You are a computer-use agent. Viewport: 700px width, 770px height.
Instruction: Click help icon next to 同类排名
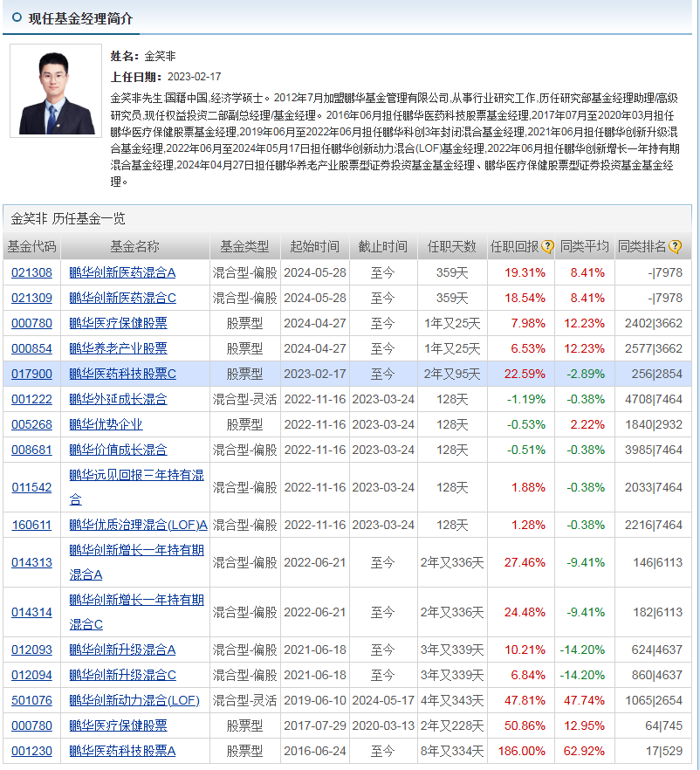click(x=676, y=246)
